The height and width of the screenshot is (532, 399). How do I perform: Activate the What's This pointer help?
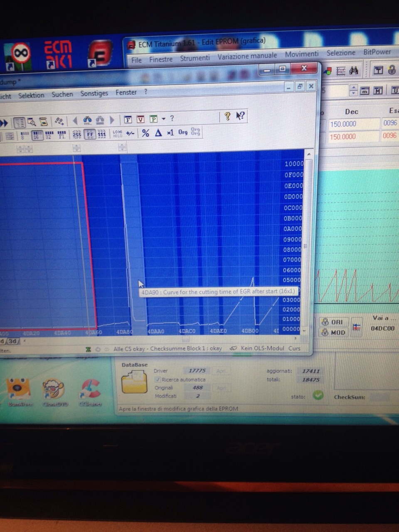(x=240, y=116)
